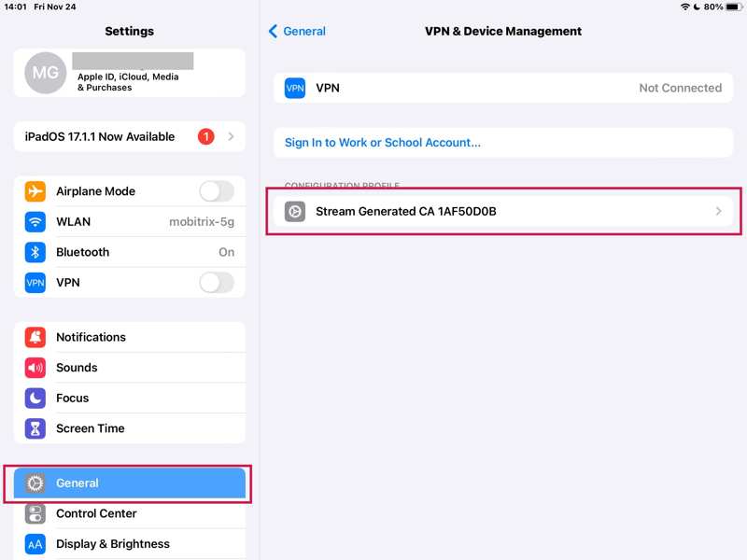The image size is (747, 560).
Task: Open WLAN settings showing mobitrix-5g
Action: click(x=130, y=222)
